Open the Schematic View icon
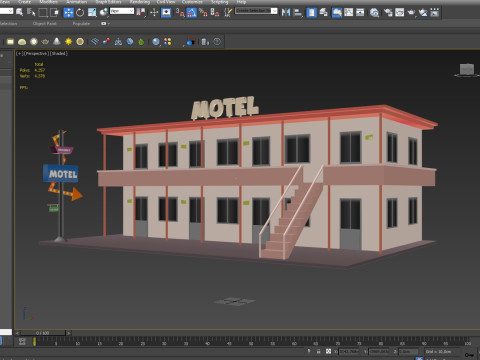 pos(360,13)
